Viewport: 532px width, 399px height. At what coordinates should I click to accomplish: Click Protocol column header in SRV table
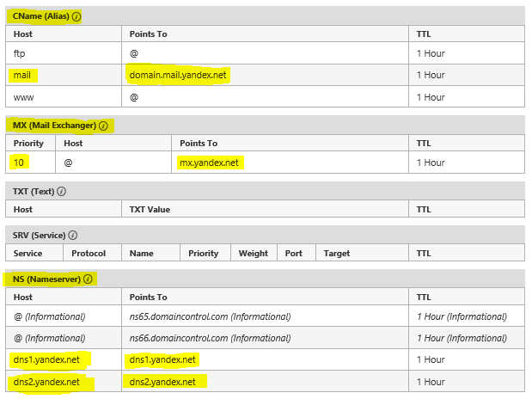[x=89, y=254]
